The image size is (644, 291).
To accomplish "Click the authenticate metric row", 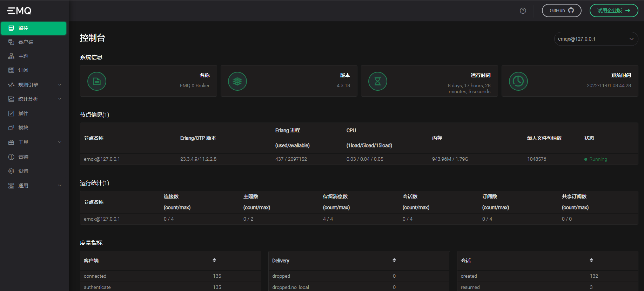I will (x=170, y=287).
